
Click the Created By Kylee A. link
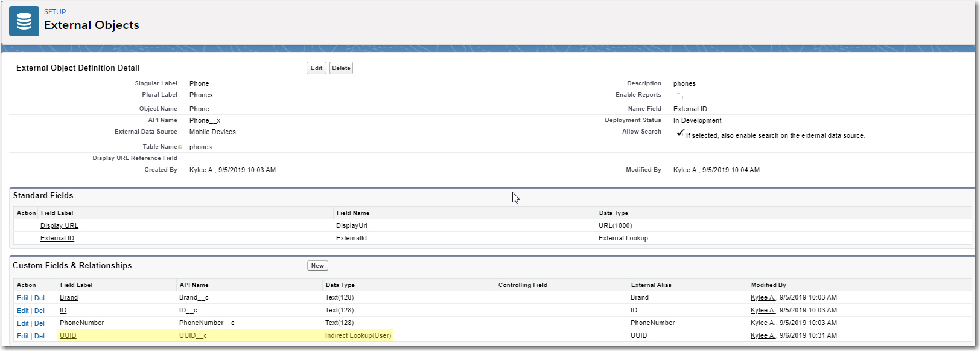(x=202, y=170)
